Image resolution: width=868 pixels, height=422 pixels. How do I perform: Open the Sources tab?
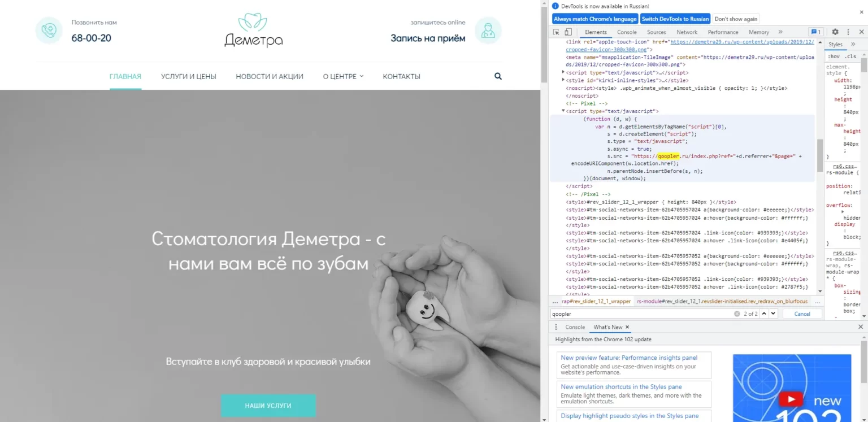tap(657, 32)
